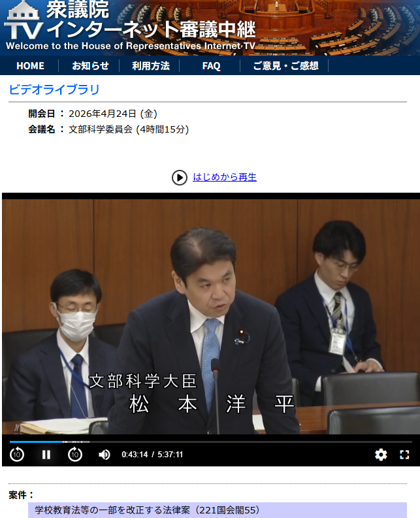Click the ビデオライブラリ heading
This screenshot has width=420, height=518.
click(54, 90)
